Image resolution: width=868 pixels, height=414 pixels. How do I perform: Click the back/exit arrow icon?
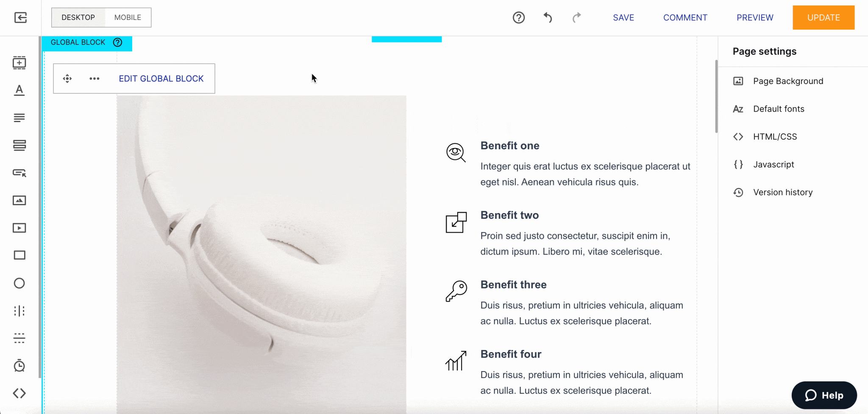[x=20, y=17]
